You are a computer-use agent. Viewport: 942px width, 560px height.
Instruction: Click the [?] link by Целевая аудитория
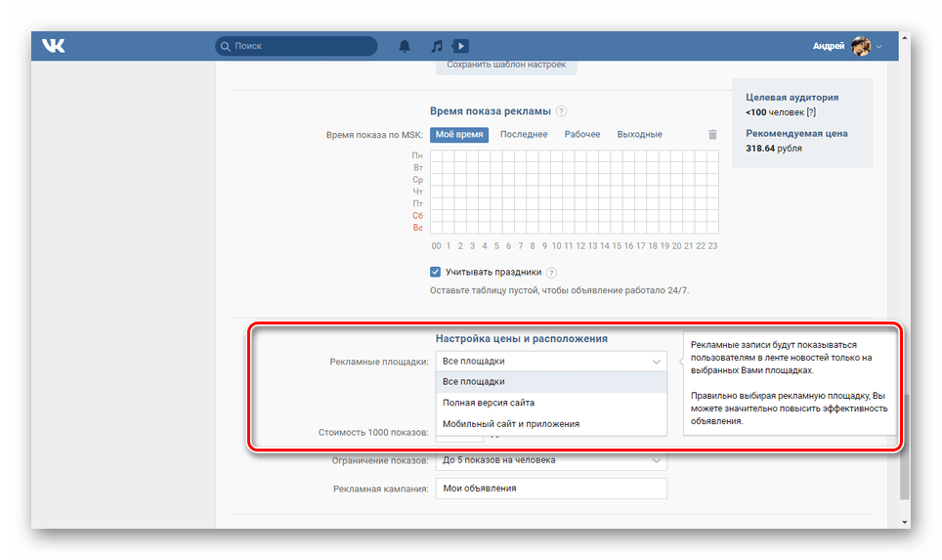point(811,112)
